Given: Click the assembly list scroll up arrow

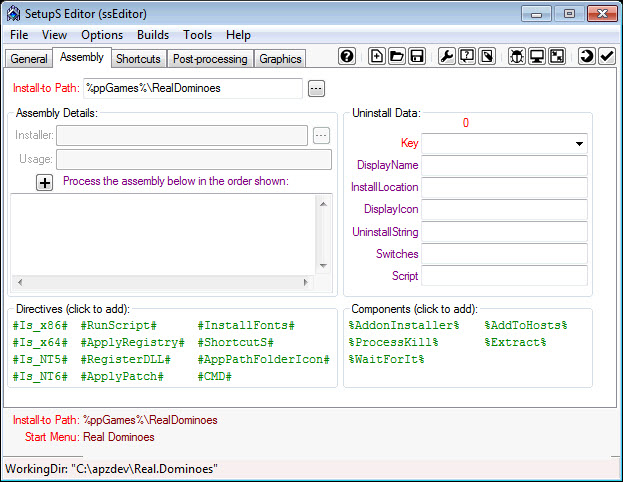Looking at the screenshot, I should point(323,204).
